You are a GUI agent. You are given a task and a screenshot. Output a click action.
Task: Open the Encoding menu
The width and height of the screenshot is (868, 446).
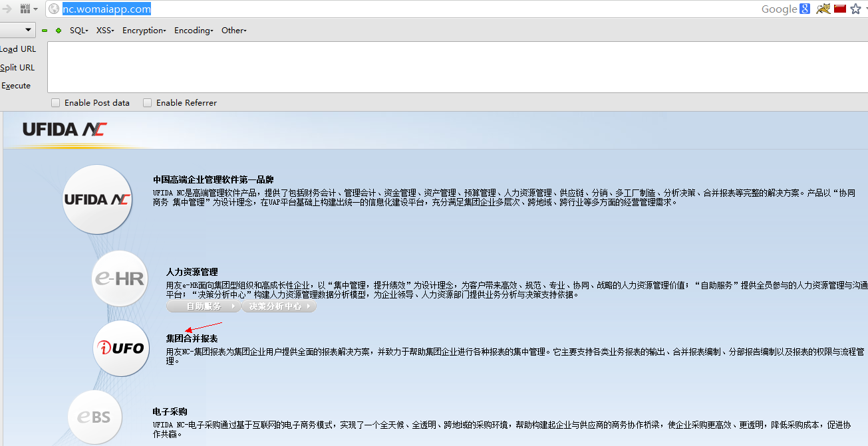194,31
